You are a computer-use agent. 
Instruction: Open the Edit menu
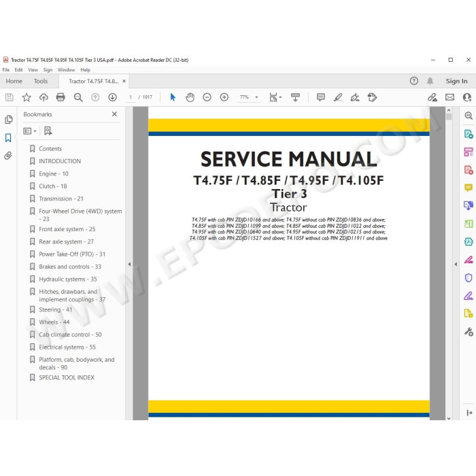[x=18, y=70]
